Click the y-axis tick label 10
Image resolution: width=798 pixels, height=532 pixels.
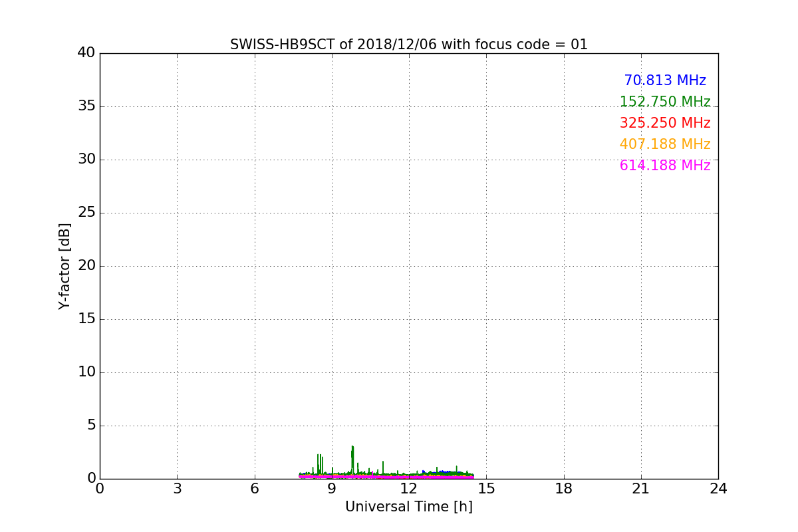coord(86,372)
